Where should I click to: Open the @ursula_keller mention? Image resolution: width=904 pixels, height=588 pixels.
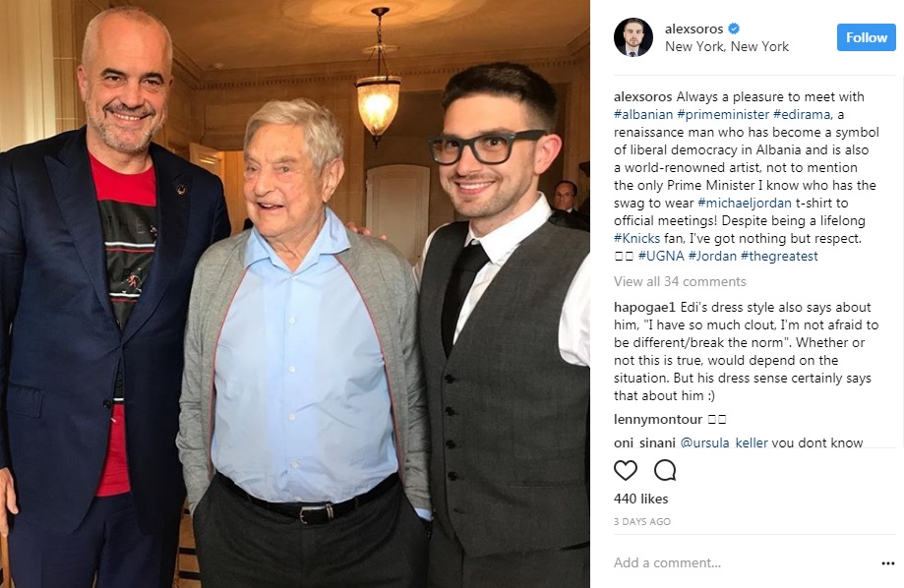click(x=724, y=442)
